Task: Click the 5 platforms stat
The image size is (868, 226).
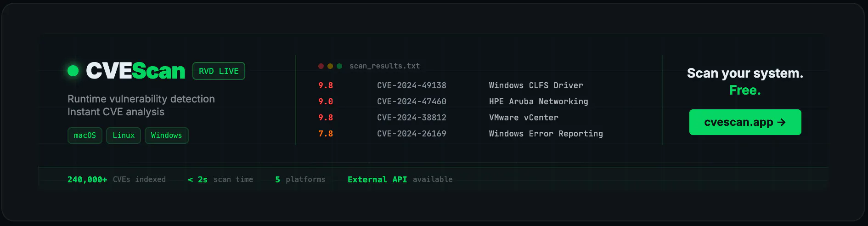Action: tap(300, 180)
